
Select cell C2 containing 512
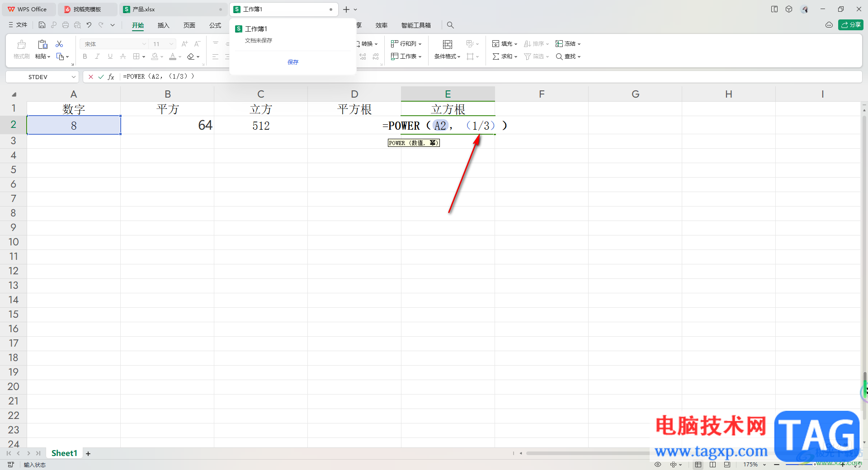click(x=261, y=125)
